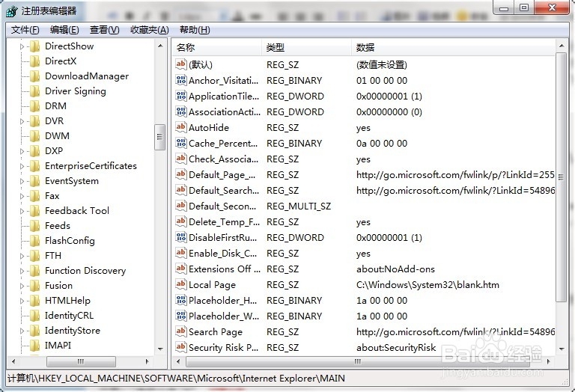This screenshot has height=392, width=575.
Task: Click the string icon of Local Page
Action: [181, 285]
